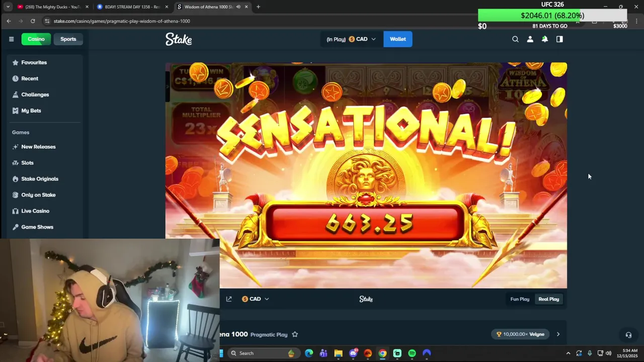This screenshot has width=644, height=362.
Task: Close The Mighty Ducks YouTube tab
Action: [x=87, y=7]
